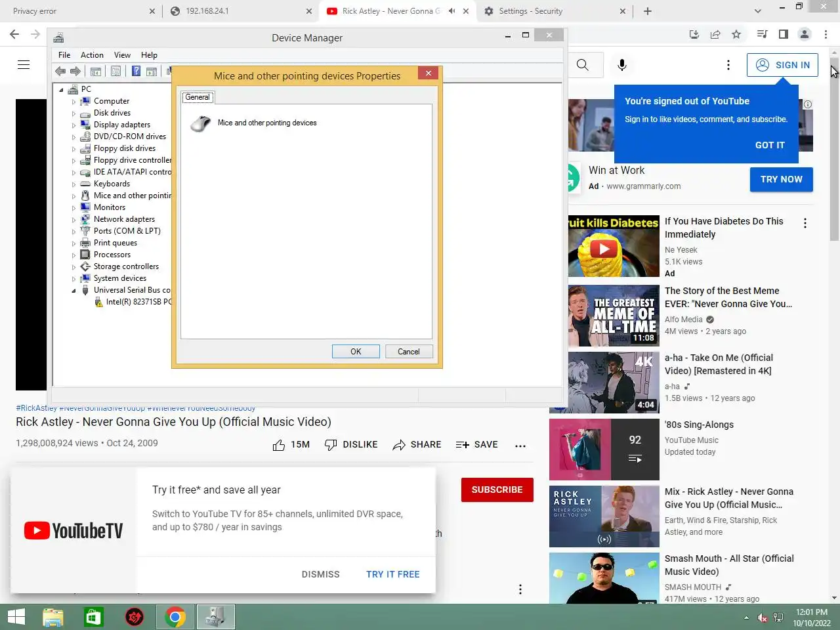Open the Help menu in Device Manager
Screen dimensions: 840x630
tap(149, 55)
